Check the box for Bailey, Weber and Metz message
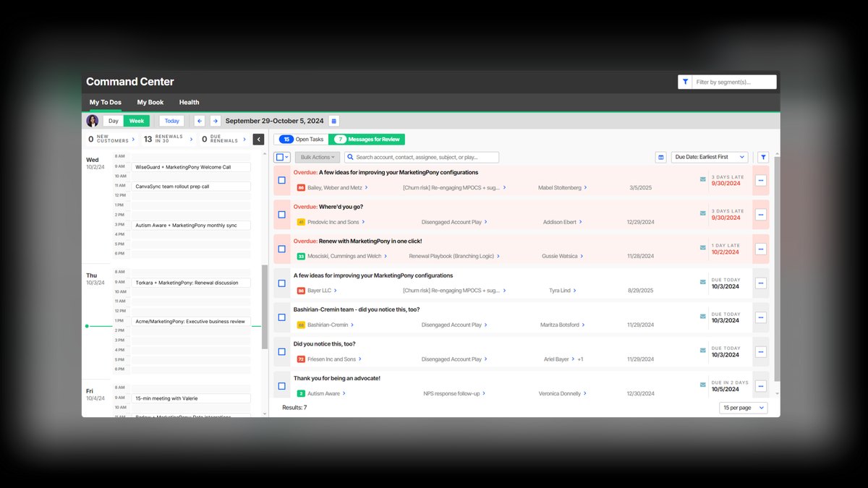Screen dimensions: 868x488 point(282,181)
